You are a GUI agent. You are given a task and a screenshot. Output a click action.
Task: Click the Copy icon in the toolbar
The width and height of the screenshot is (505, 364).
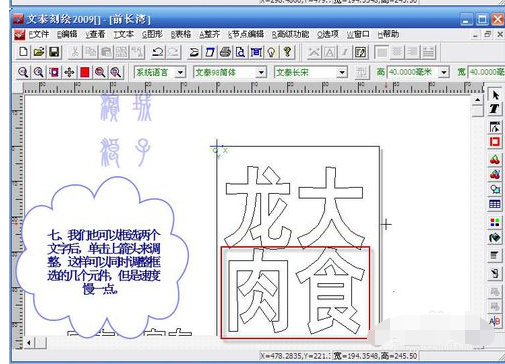point(90,52)
